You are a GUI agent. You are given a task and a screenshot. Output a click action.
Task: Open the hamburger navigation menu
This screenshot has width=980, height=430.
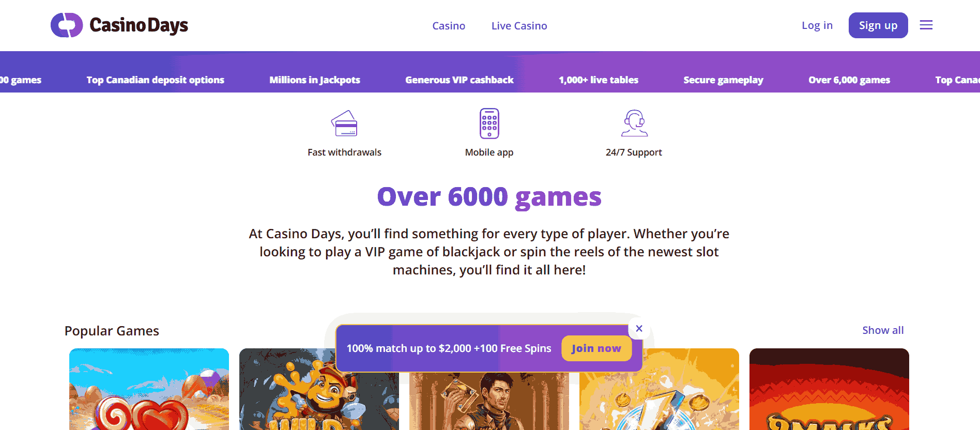click(926, 25)
